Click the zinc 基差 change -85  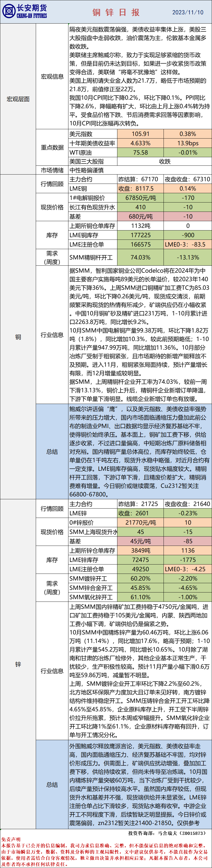pyautogui.click(x=188, y=541)
